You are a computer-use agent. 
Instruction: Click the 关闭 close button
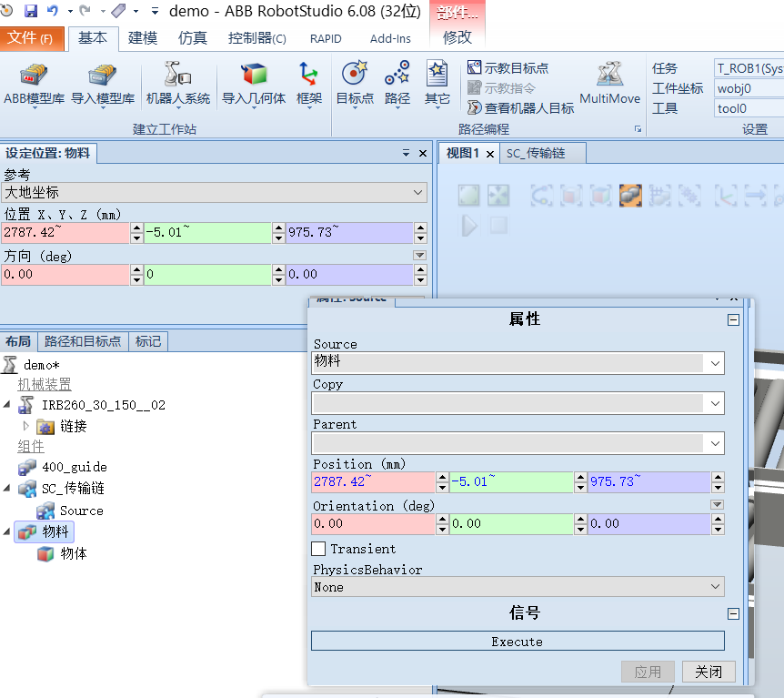point(709,672)
